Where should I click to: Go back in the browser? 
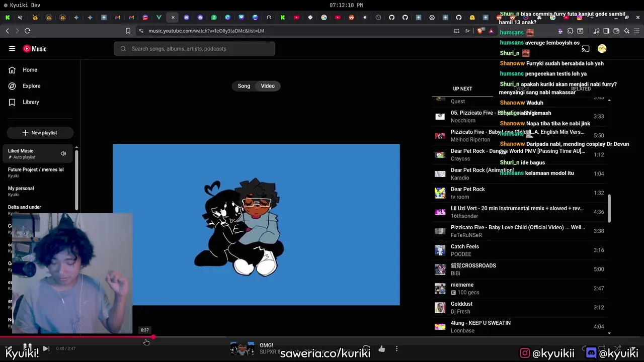point(7,31)
